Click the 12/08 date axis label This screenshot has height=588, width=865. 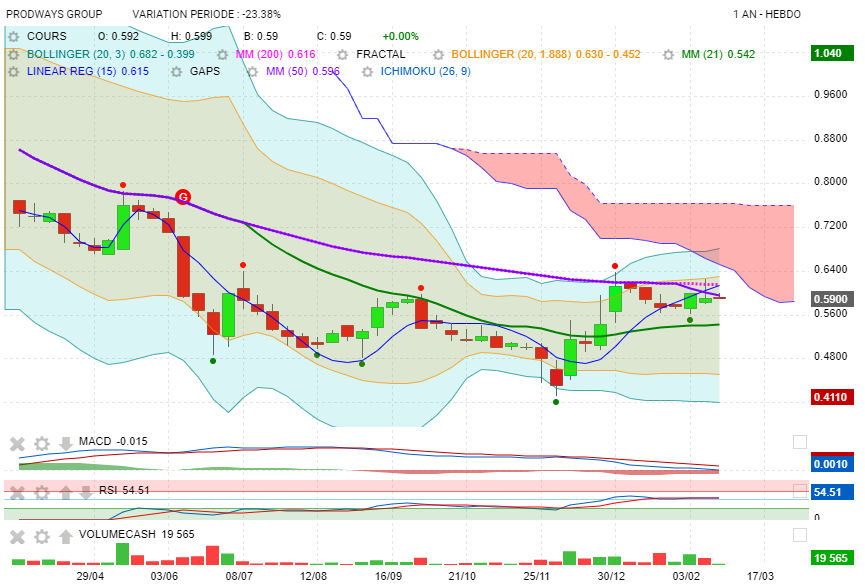(313, 576)
